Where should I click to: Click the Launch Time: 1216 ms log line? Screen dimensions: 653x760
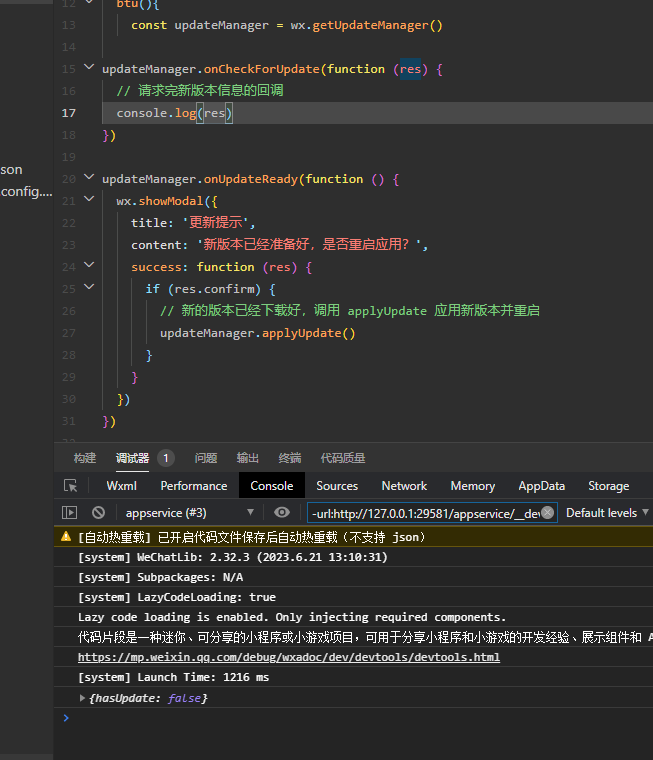(174, 677)
